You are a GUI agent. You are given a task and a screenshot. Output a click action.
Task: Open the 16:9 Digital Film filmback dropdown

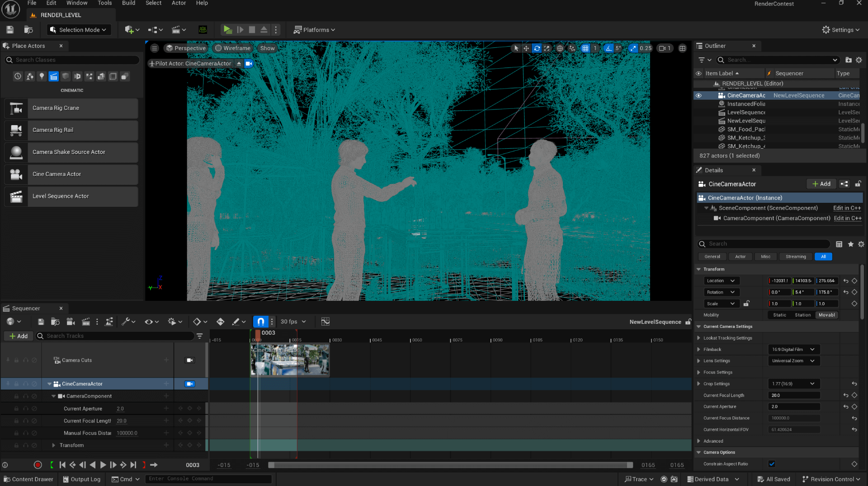pyautogui.click(x=794, y=350)
